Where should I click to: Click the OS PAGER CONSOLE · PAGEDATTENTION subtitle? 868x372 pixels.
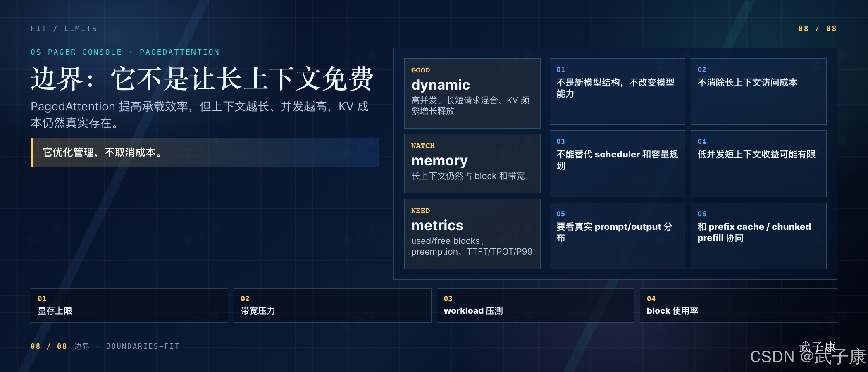(x=125, y=52)
